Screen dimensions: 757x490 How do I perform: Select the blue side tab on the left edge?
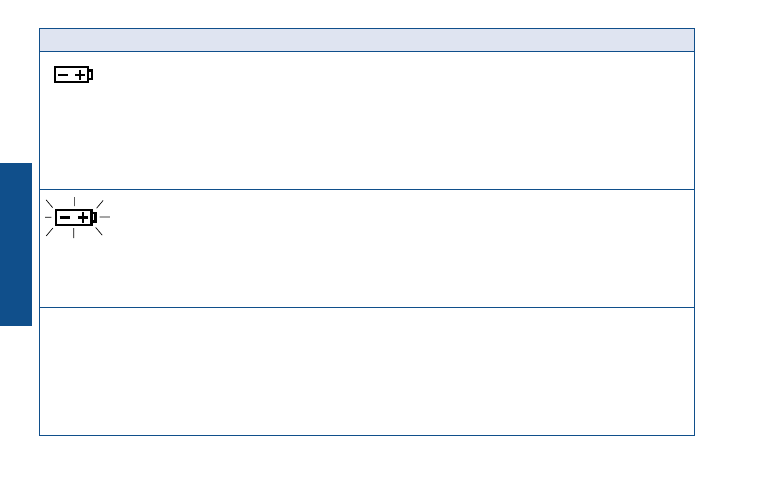click(16, 244)
